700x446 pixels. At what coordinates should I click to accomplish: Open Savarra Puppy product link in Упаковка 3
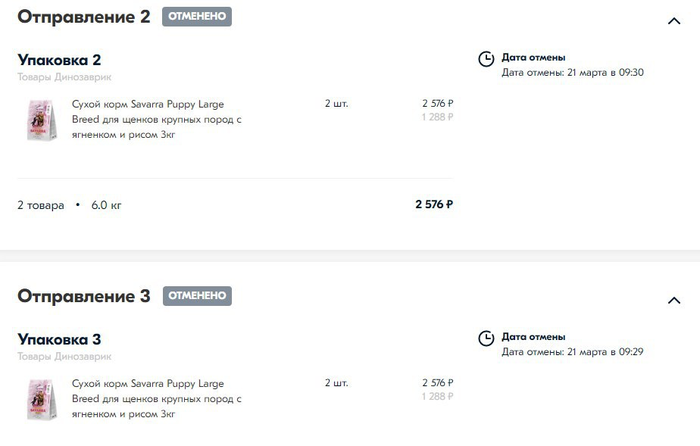tap(157, 399)
